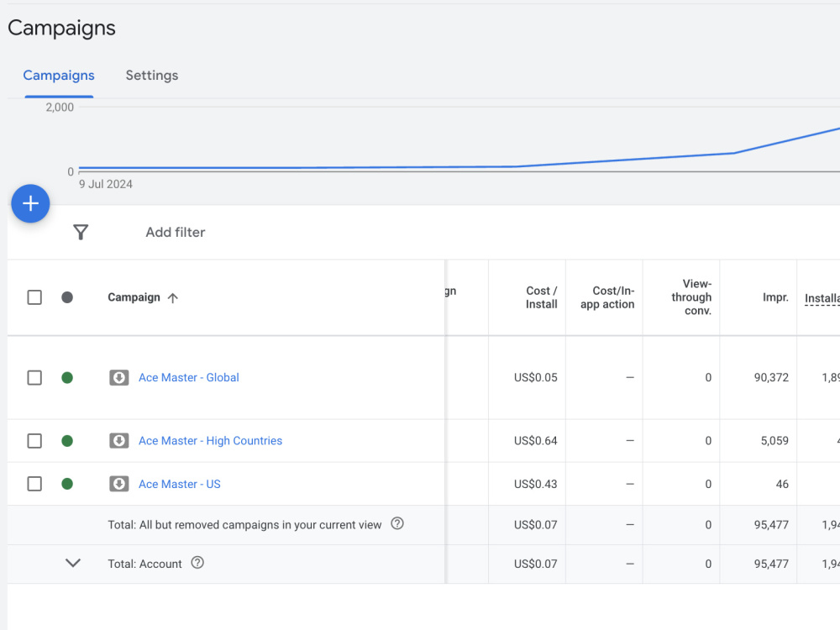Viewport: 840px width, 630px height.
Task: Expand the Total: Account chevron
Action: [x=73, y=563]
